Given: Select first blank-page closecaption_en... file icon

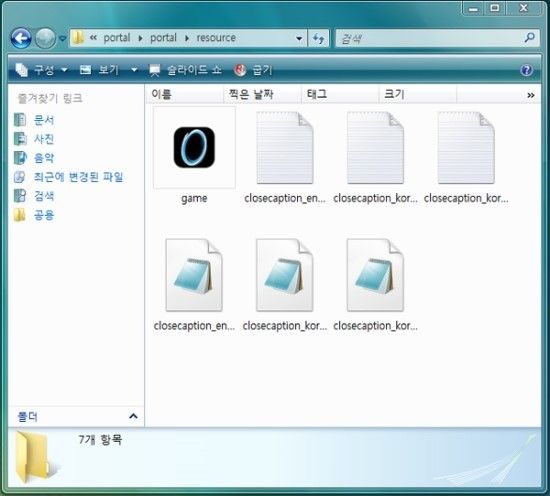Looking at the screenshot, I should tap(285, 147).
